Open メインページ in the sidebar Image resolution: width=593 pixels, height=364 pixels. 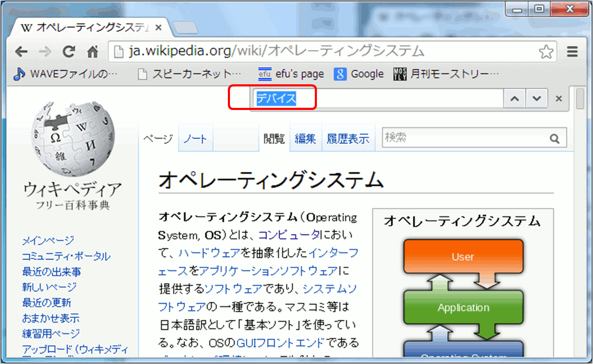(x=48, y=241)
